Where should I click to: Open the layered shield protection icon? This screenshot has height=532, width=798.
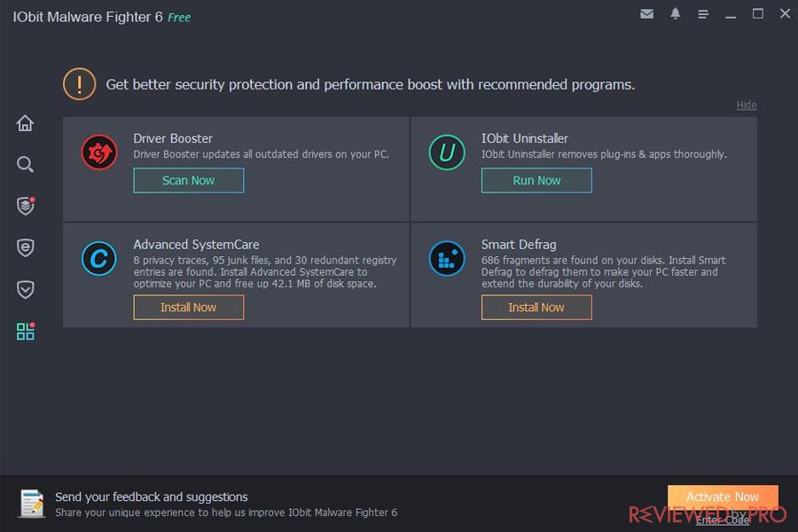[x=26, y=206]
